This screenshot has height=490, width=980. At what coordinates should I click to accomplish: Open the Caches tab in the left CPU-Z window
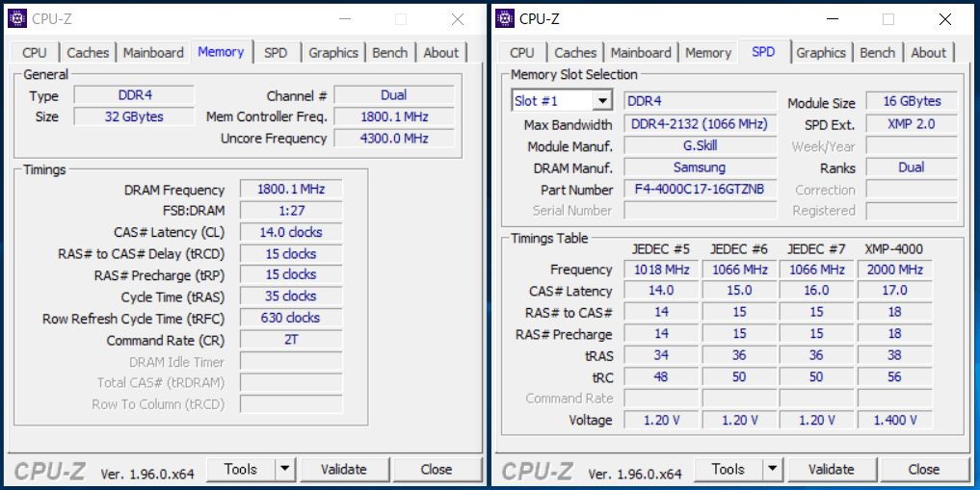tap(88, 52)
